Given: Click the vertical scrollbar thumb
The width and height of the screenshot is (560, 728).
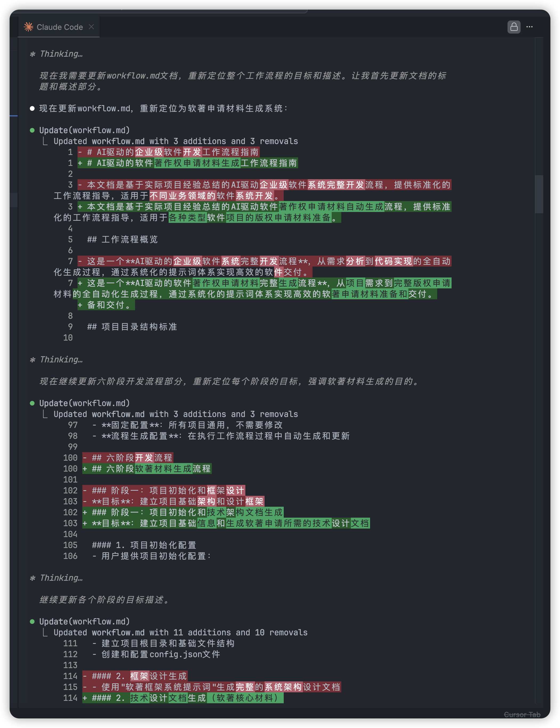Looking at the screenshot, I should click(x=539, y=194).
